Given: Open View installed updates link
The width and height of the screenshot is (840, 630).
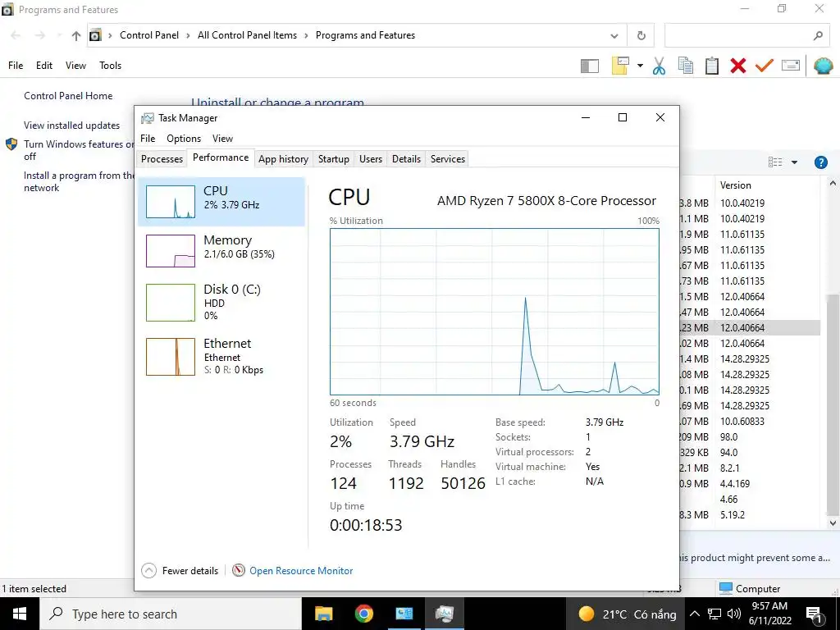Looking at the screenshot, I should click(x=72, y=126).
